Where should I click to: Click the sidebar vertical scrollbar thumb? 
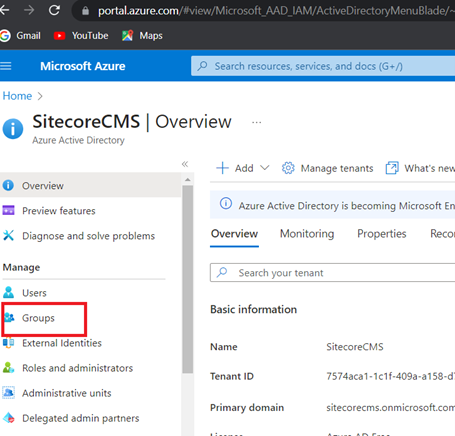[x=188, y=279]
